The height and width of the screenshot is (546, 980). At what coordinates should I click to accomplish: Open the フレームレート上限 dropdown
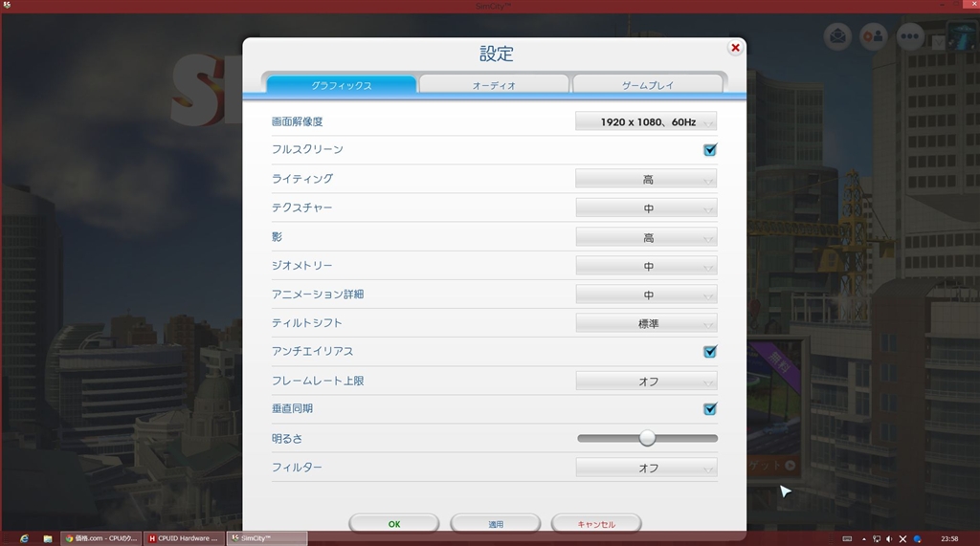(x=646, y=382)
